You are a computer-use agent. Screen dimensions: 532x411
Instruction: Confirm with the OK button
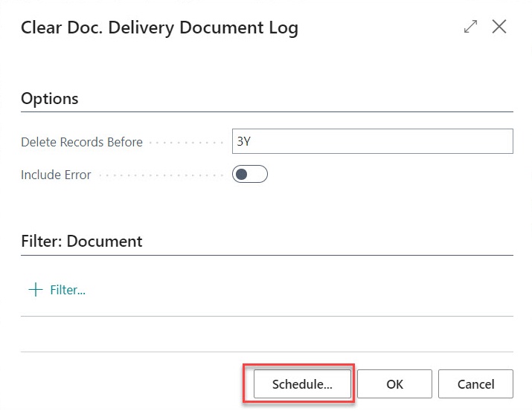pyautogui.click(x=394, y=384)
